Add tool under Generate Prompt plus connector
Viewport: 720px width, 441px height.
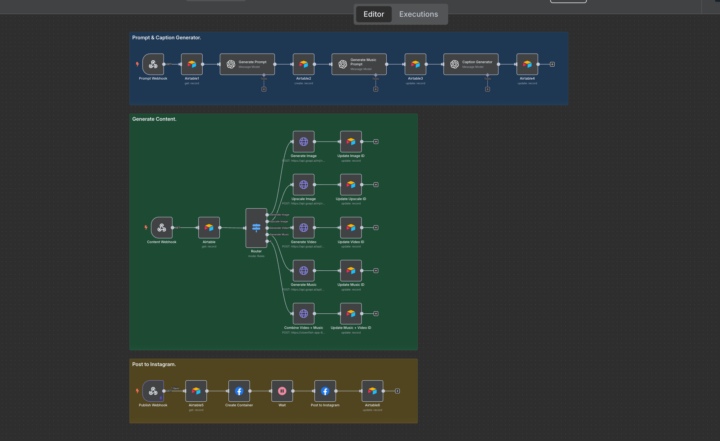264,89
